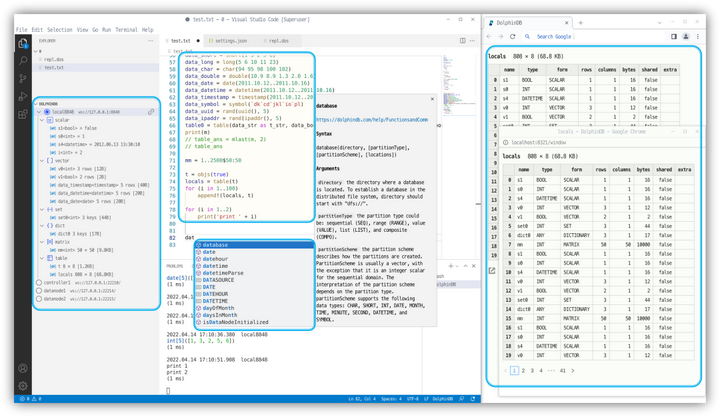The image size is (720, 417).
Task: Click the Accounts icon in activity bar
Action: pyautogui.click(x=23, y=368)
